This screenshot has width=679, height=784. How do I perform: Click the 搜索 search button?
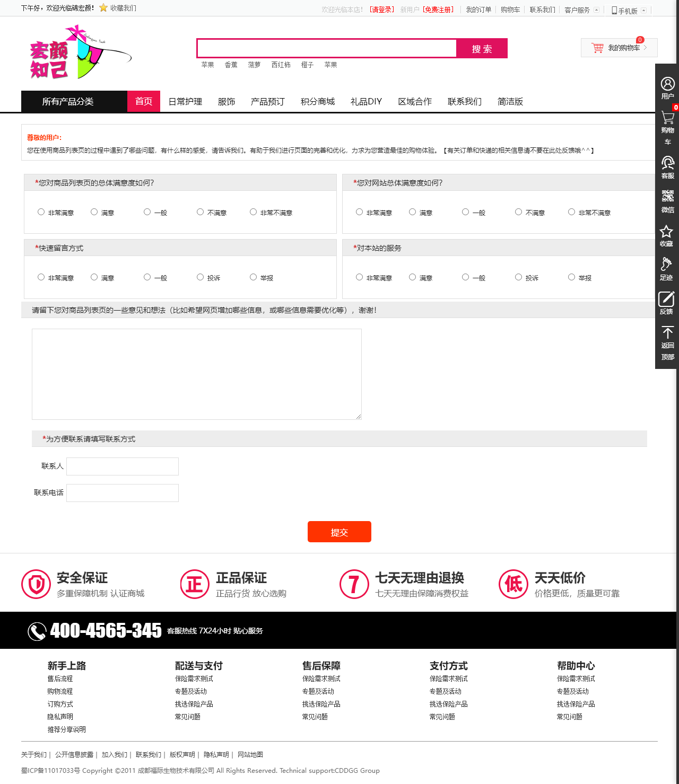click(x=482, y=48)
